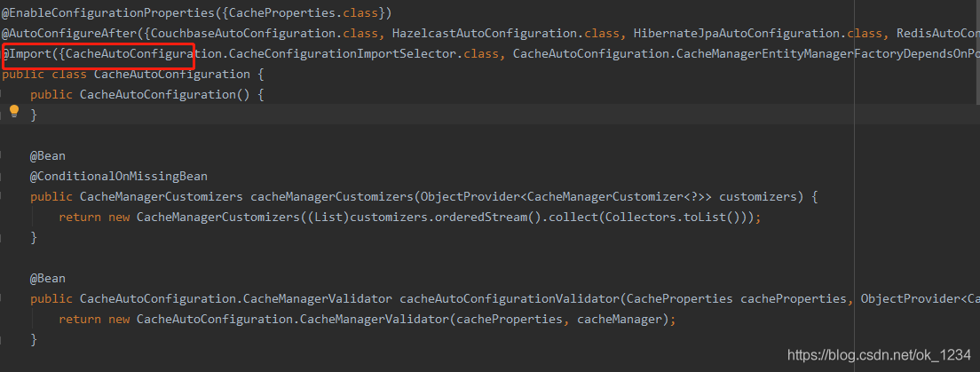Screen dimensions: 980x372
Task: Click the cacheManagerCustomizers method name
Action: 332,197
